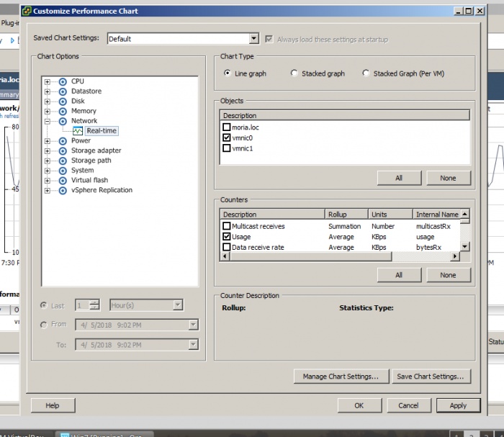Expand the Datastore tree node
Image resolution: width=504 pixels, height=437 pixels.
(x=48, y=91)
